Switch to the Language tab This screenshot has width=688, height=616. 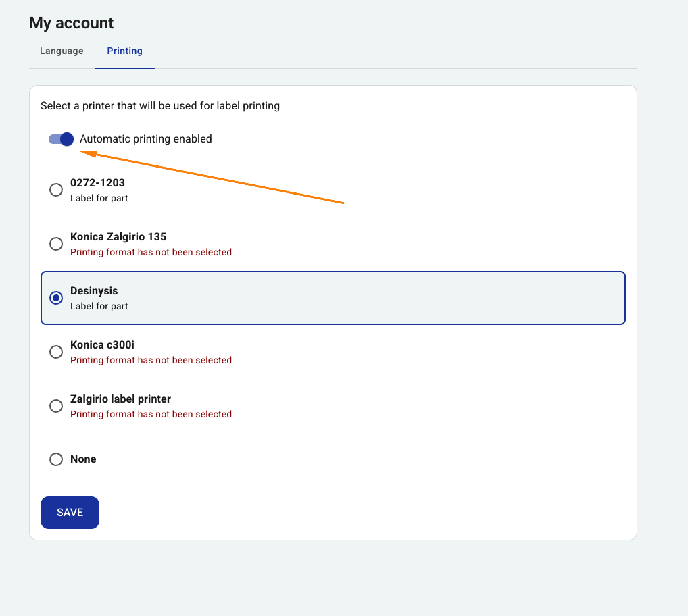[61, 51]
